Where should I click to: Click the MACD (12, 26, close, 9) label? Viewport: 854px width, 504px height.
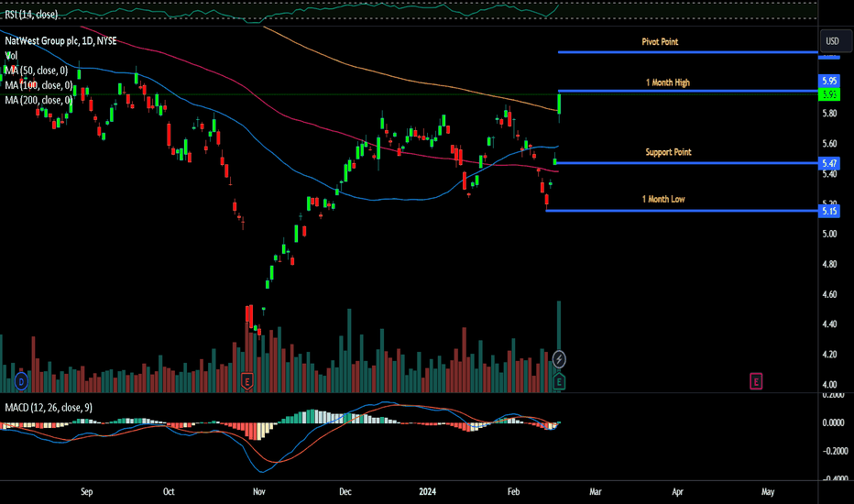click(x=49, y=408)
